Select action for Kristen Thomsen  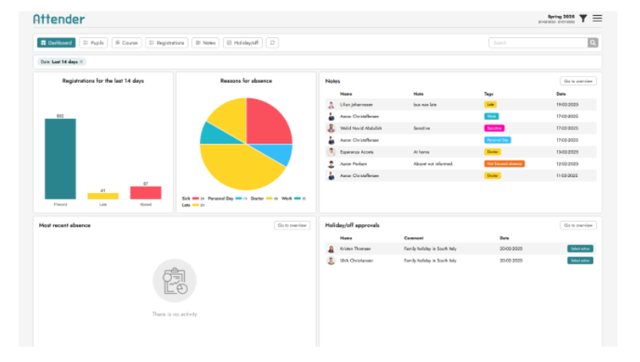(580, 249)
